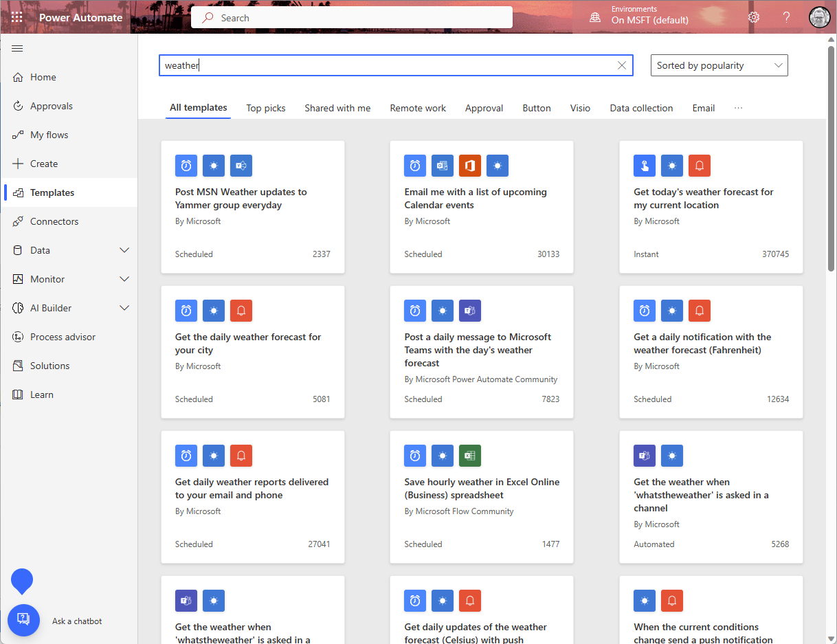Click the Home icon in sidebar
This screenshot has height=644, width=837.
click(x=18, y=77)
